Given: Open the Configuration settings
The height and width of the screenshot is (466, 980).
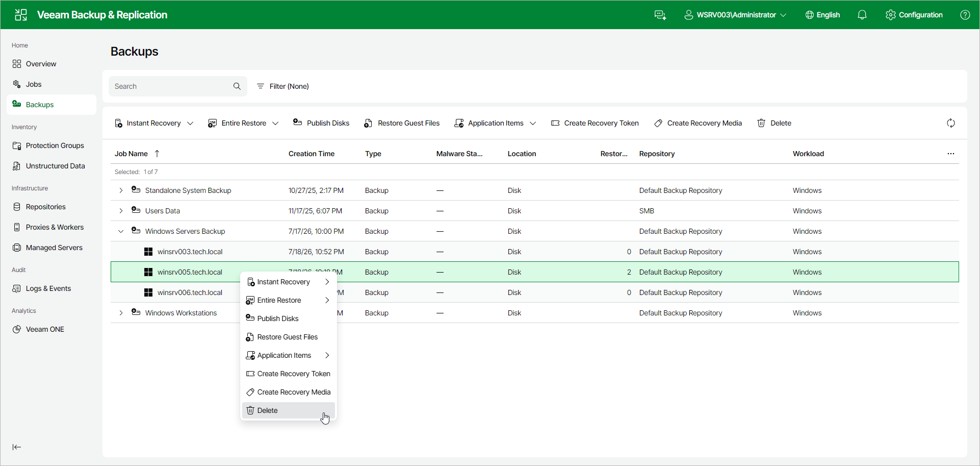Looking at the screenshot, I should tap(914, 15).
